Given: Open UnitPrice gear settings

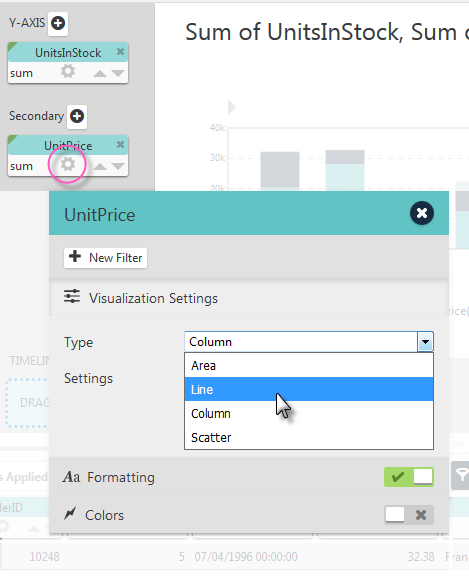Looking at the screenshot, I should click(x=68, y=164).
